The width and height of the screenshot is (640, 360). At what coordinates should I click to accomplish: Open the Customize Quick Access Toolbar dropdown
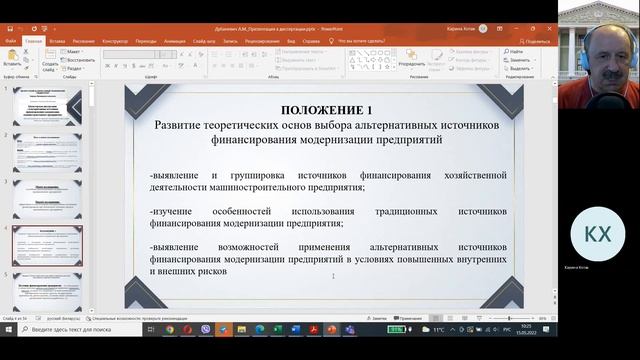point(55,29)
